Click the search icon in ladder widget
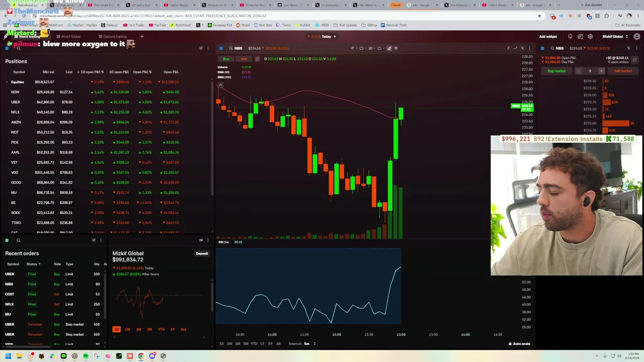This screenshot has height=362, width=644. tap(552, 48)
